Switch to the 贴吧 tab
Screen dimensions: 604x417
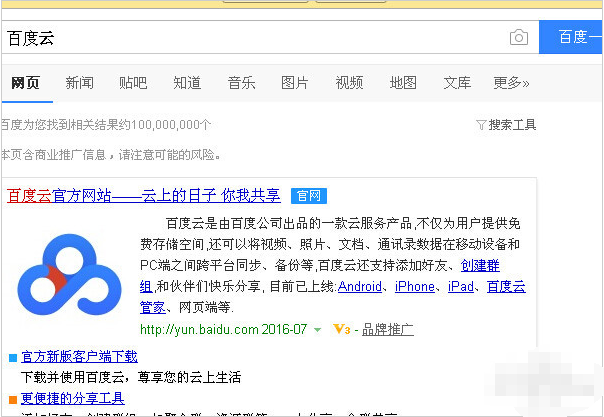133,82
